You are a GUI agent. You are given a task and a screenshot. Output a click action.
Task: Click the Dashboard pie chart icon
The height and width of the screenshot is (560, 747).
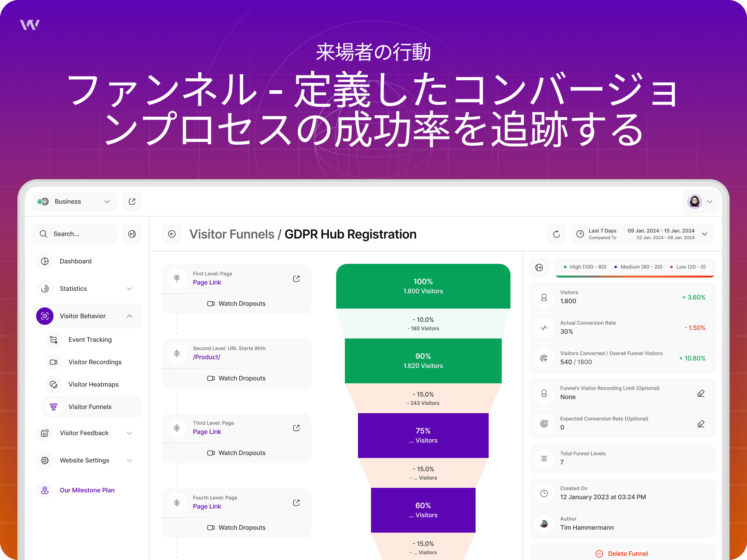[45, 261]
